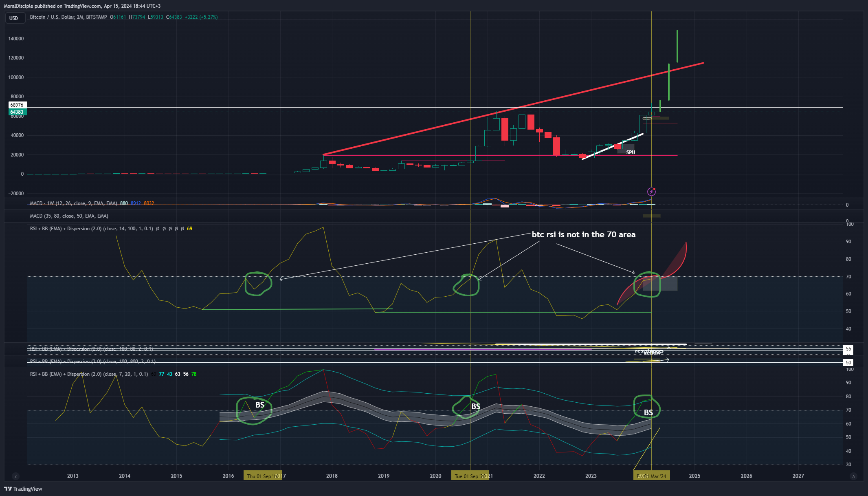Select the MACD 1W (12, 26, close, 9) indicator legend
Screen dimensions: 868x496
[x=73, y=203]
